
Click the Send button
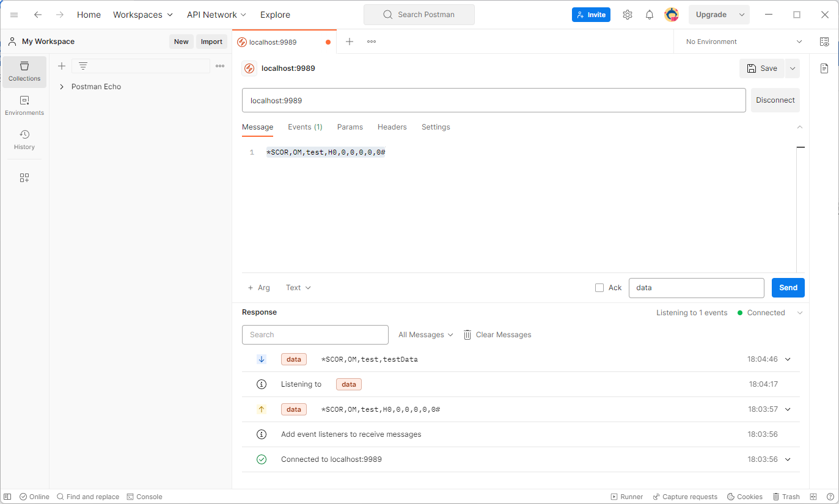788,288
